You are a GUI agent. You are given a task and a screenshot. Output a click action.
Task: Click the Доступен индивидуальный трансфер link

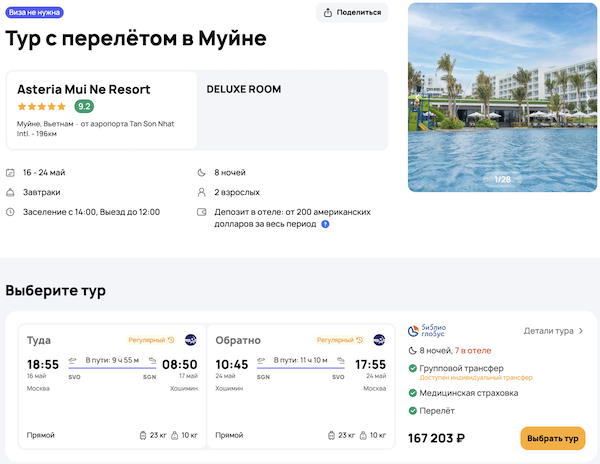pos(476,378)
